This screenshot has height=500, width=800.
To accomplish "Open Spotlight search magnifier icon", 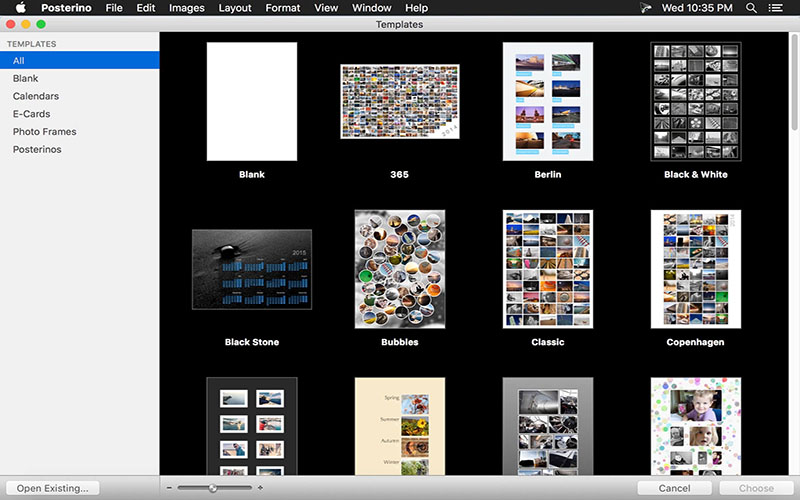I will click(751, 8).
